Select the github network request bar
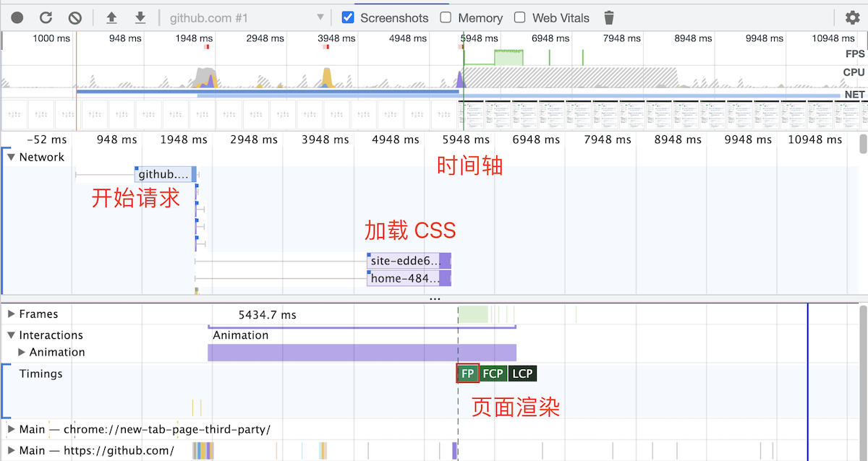The width and height of the screenshot is (868, 461). point(163,174)
